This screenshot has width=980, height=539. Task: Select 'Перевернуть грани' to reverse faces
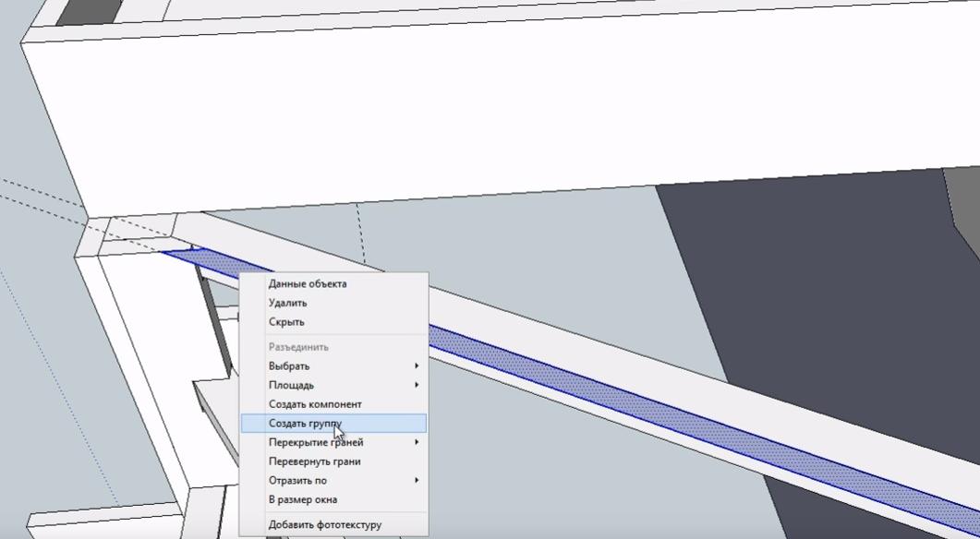314,461
